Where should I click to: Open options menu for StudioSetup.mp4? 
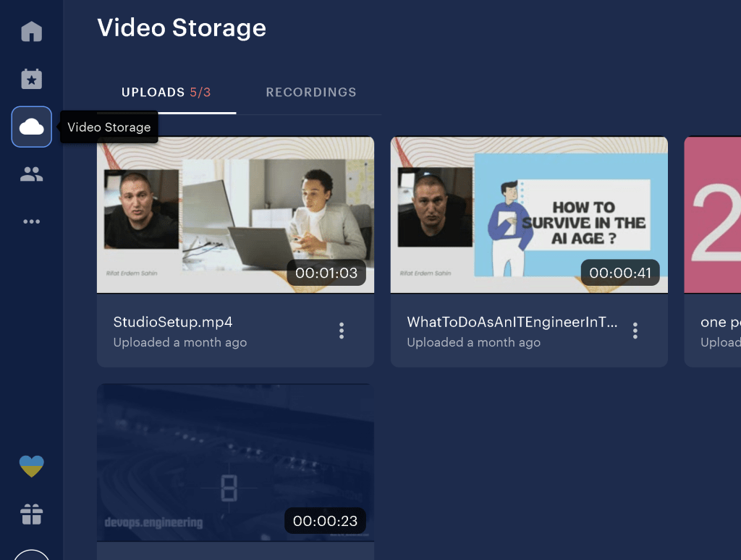pyautogui.click(x=342, y=331)
